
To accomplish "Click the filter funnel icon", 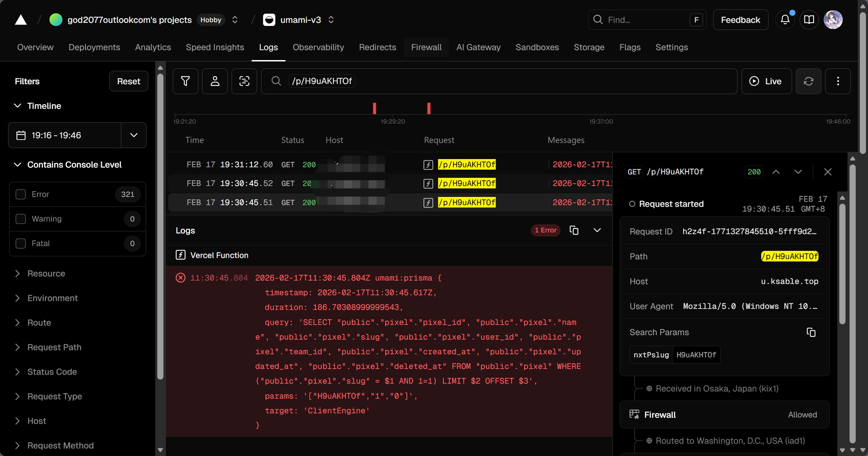I will point(185,81).
